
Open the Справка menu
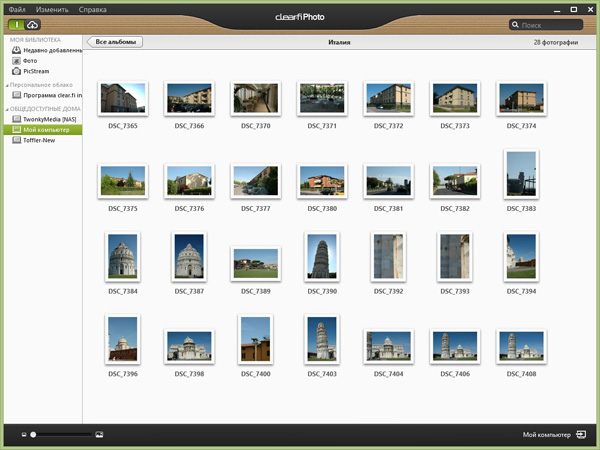pos(92,8)
